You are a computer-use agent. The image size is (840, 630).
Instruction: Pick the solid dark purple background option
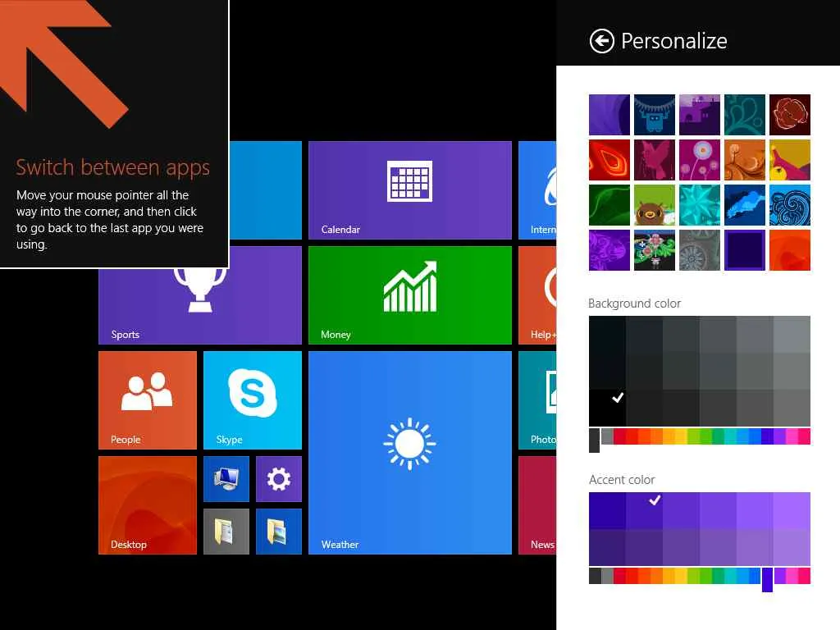pos(745,250)
